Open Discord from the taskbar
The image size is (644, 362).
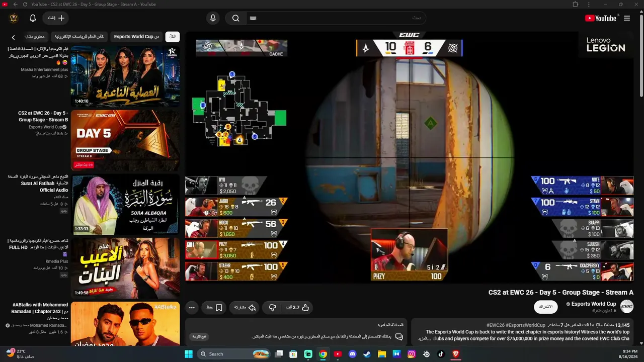[x=352, y=354]
